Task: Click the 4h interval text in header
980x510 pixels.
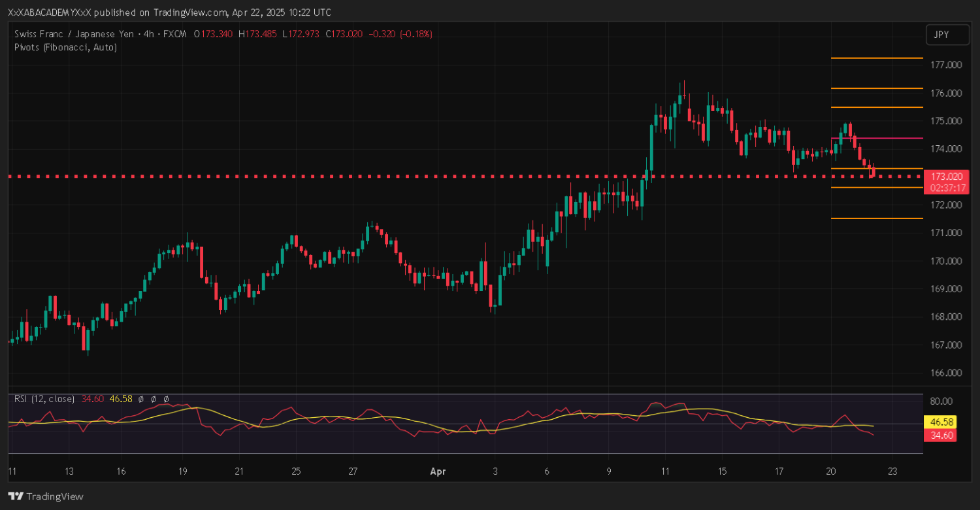Action: coord(148,34)
